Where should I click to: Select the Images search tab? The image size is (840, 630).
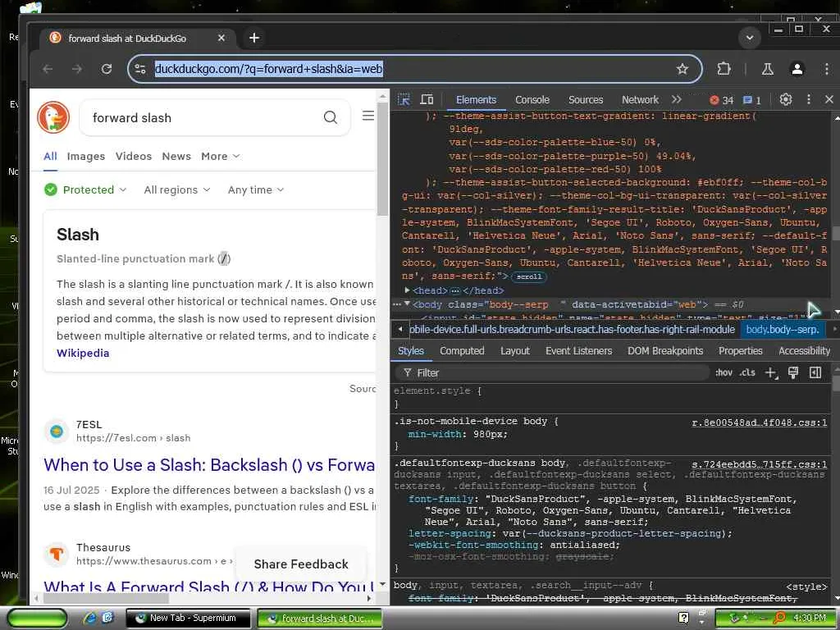[85, 157]
